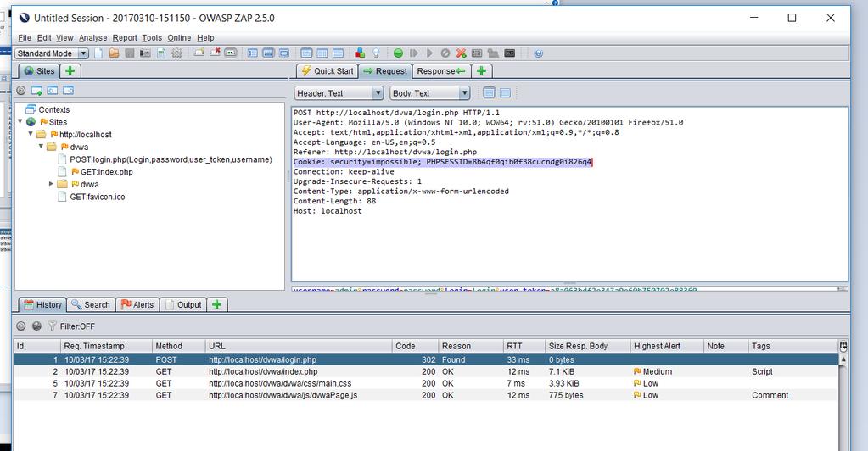Viewport: 868px width, 451px height.
Task: Click the Snapshot Session icon
Action: tap(145, 53)
